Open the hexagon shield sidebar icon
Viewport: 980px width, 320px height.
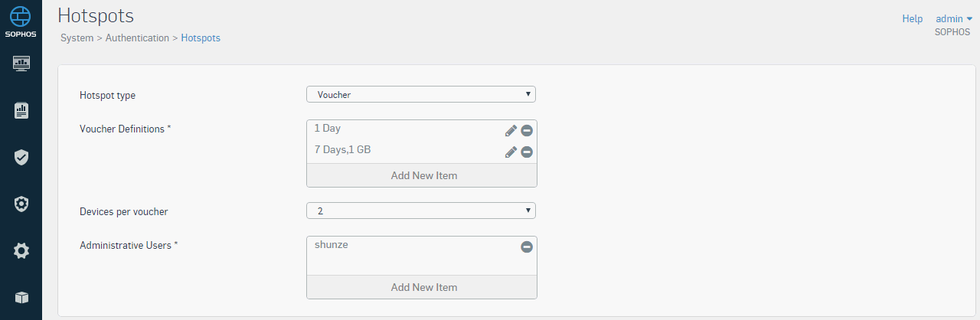(x=21, y=204)
